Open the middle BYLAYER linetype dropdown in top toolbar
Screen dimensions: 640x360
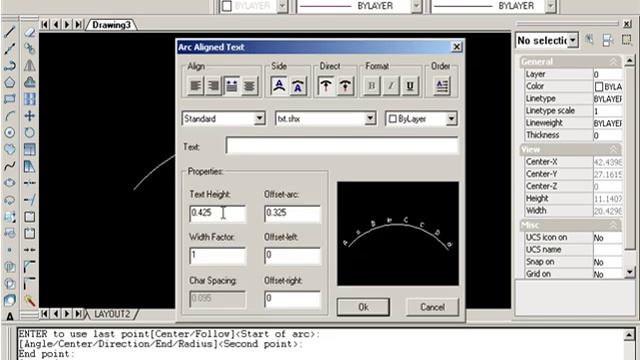[416, 6]
